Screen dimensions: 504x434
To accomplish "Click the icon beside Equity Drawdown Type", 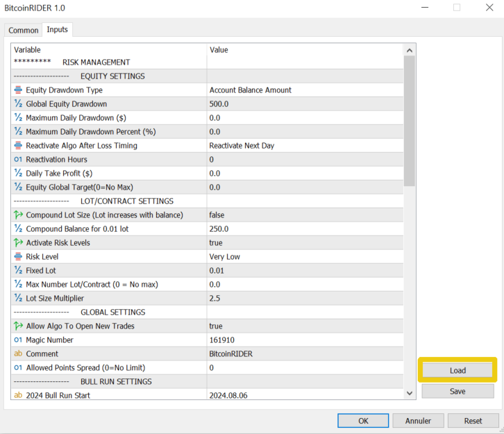I will (18, 90).
